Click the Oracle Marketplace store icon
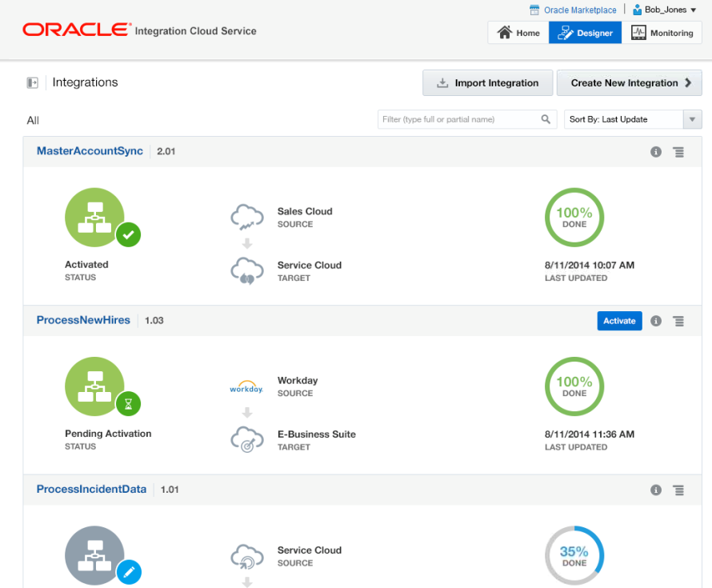Image resolution: width=712 pixels, height=588 pixels. click(535, 10)
